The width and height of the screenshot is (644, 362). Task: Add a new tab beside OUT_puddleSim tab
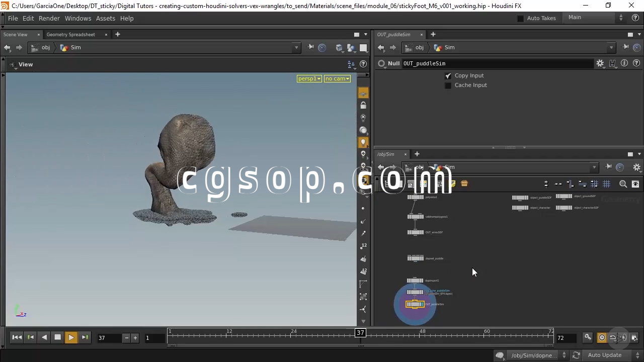click(433, 34)
